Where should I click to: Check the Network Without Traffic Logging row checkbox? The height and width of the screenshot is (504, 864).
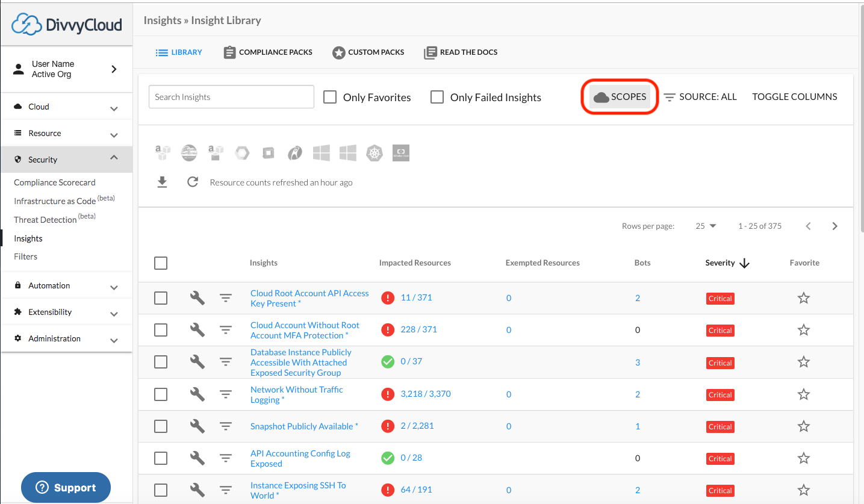click(x=161, y=394)
